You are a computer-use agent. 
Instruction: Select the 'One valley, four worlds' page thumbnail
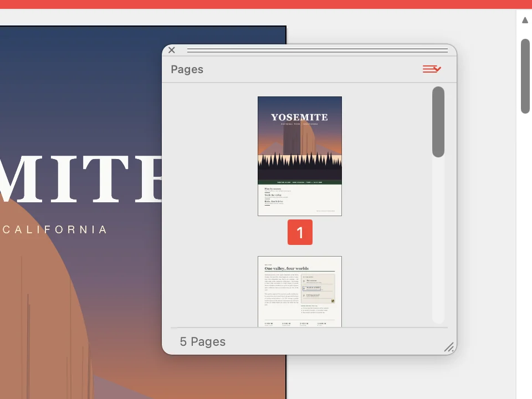click(300, 291)
